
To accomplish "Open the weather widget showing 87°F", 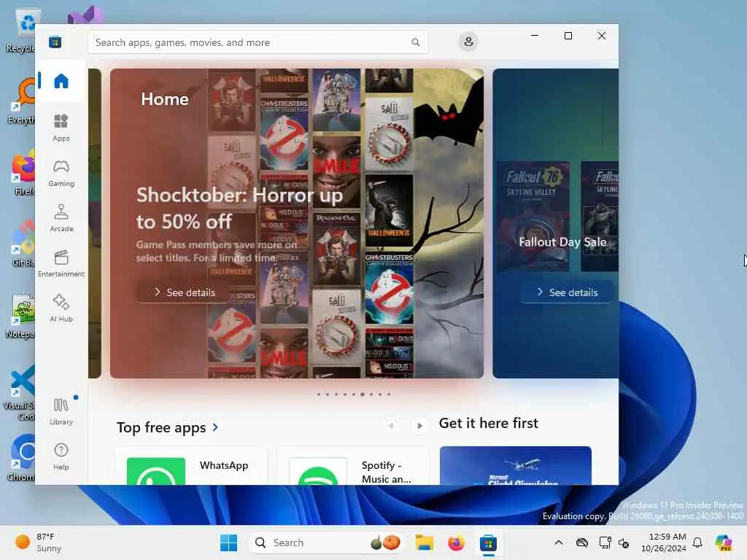I will pyautogui.click(x=39, y=542).
